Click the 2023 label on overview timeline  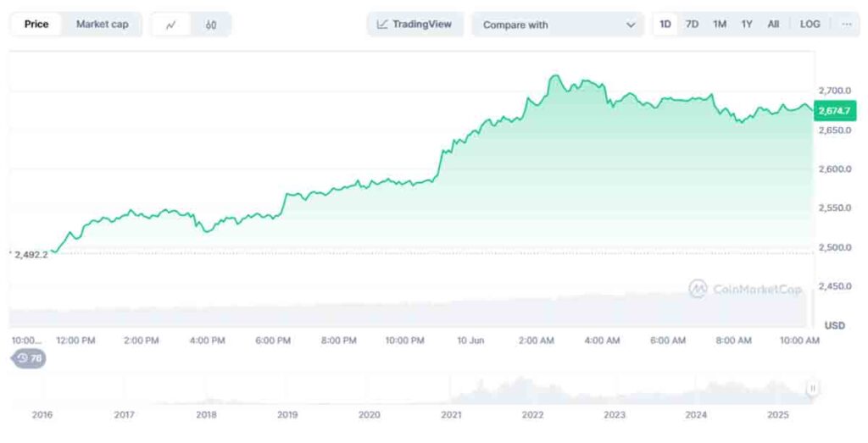[614, 414]
